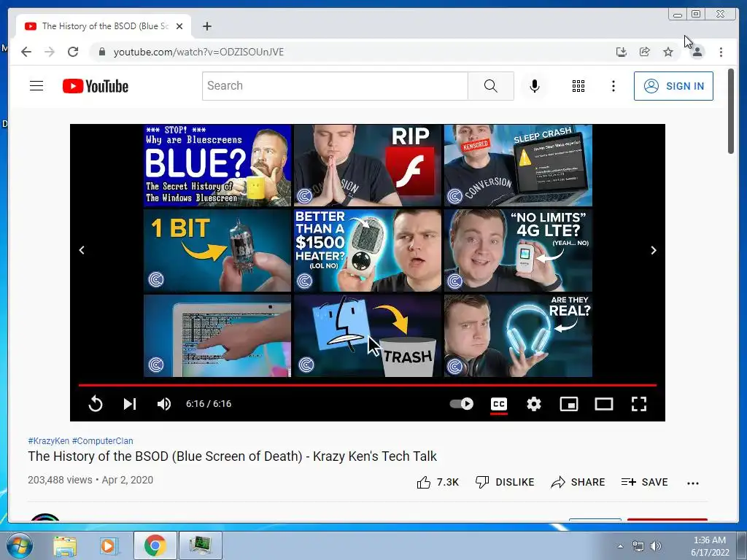Open the 1 BIT video thumbnail

pyautogui.click(x=217, y=251)
